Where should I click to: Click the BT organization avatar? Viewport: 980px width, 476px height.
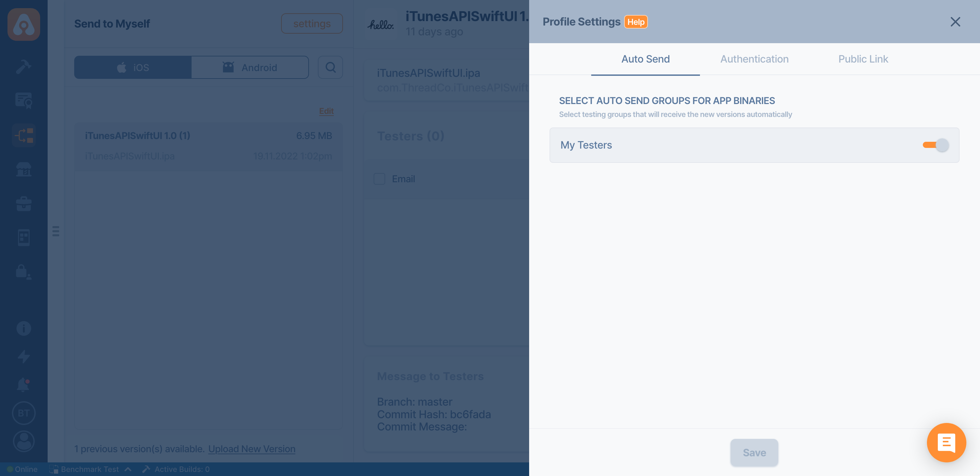tap(23, 413)
